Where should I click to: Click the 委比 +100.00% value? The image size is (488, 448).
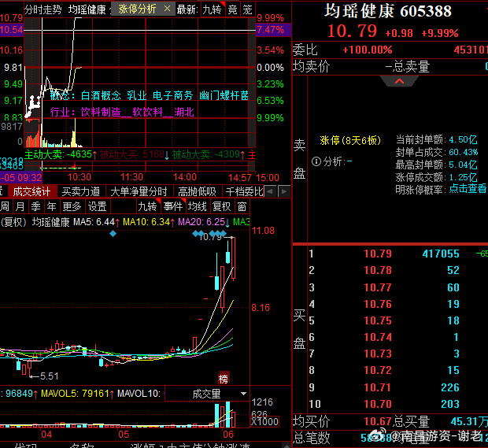pos(368,50)
